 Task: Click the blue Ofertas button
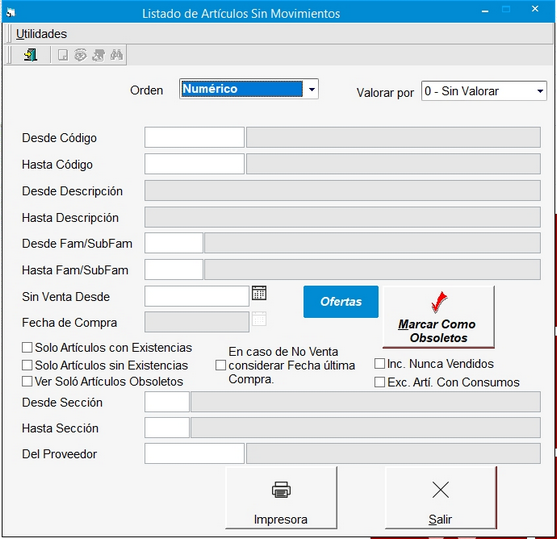pyautogui.click(x=341, y=302)
